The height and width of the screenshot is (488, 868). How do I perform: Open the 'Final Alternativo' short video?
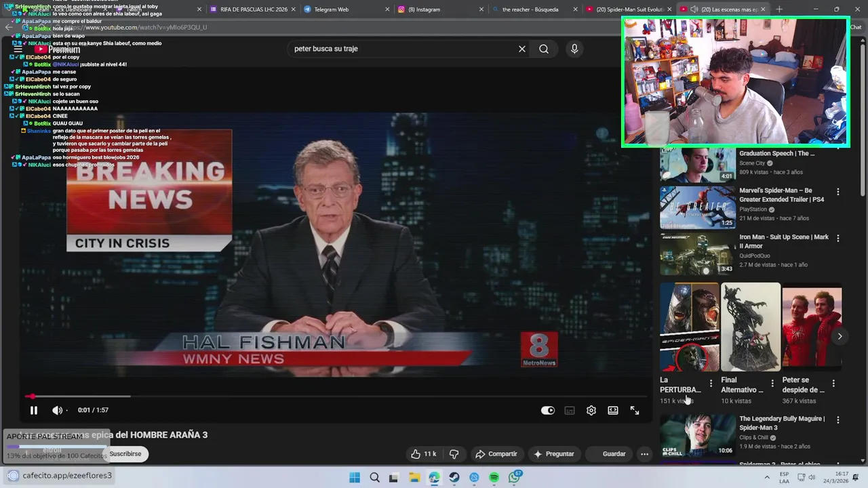(x=751, y=327)
